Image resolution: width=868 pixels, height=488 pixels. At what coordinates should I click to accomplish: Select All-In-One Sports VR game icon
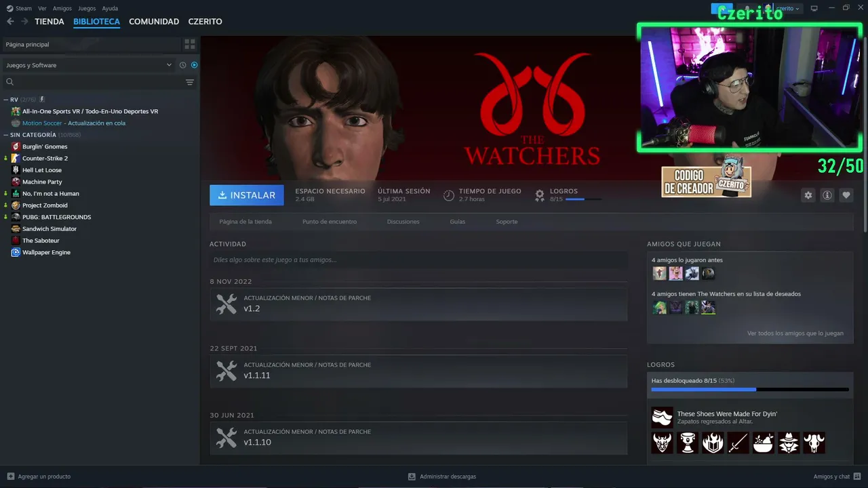(16, 111)
